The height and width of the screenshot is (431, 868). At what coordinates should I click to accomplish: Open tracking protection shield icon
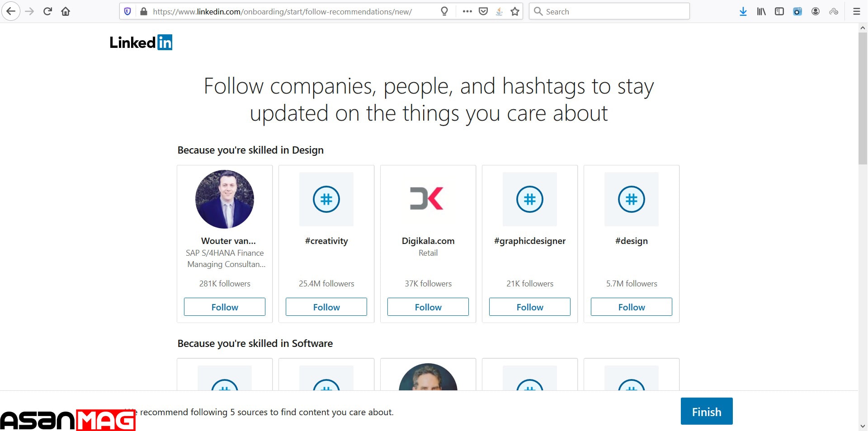pyautogui.click(x=127, y=11)
